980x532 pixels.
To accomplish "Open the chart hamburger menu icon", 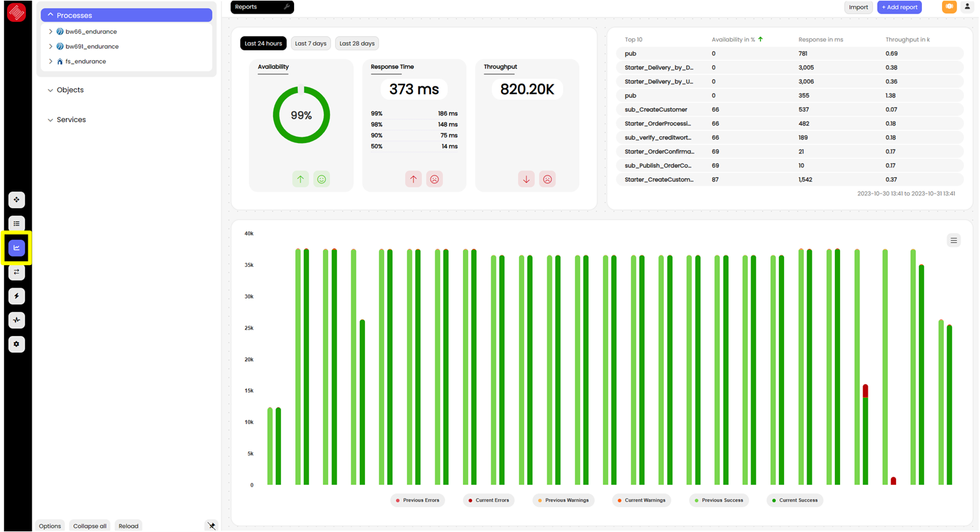I will 954,241.
